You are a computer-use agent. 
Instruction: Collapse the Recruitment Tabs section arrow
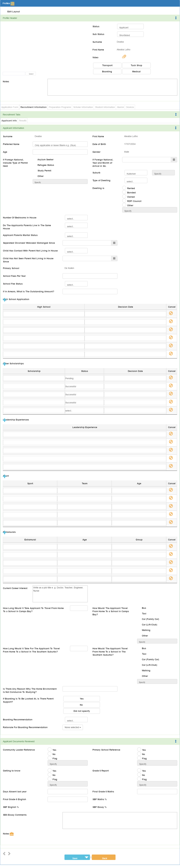pyautogui.click(x=176, y=115)
